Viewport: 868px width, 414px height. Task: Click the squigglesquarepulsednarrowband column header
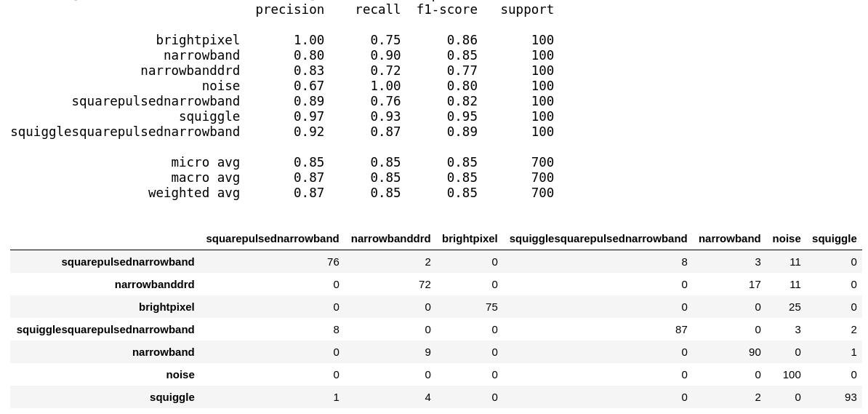[598, 239]
